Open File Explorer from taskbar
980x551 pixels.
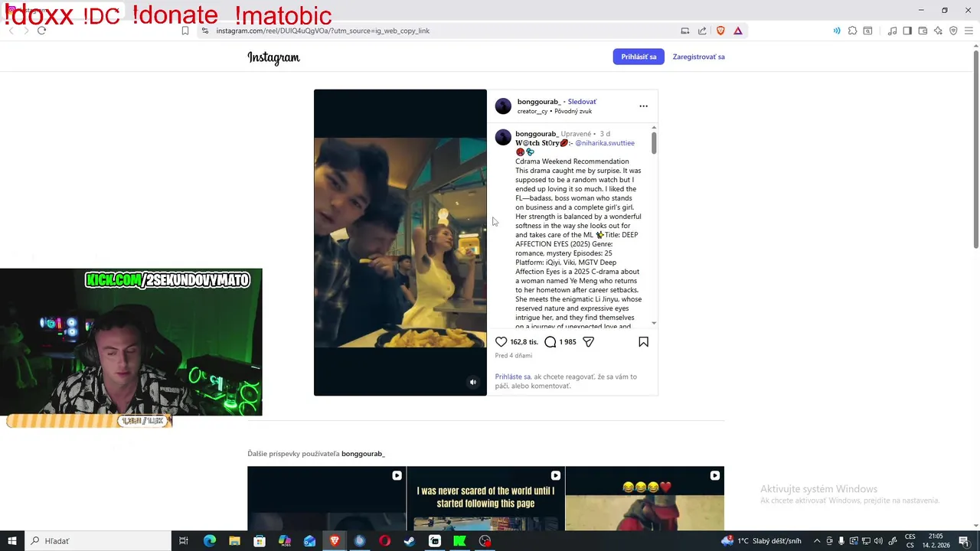pos(234,541)
